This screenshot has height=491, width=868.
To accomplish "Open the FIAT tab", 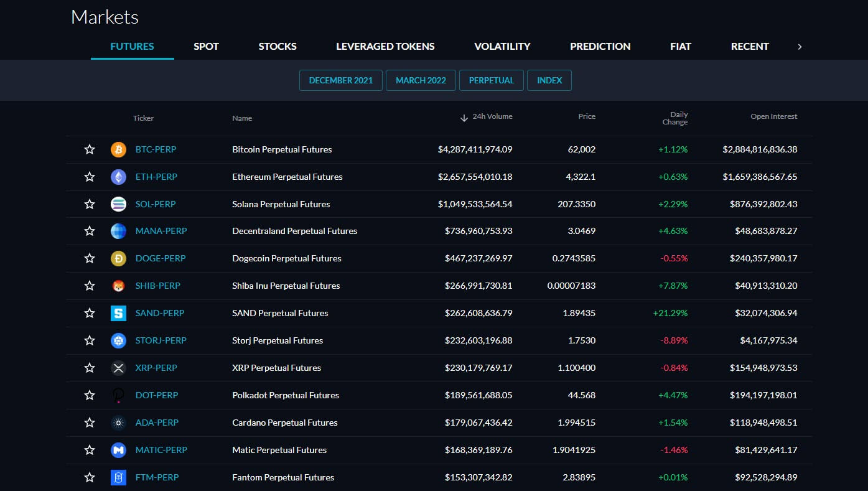I will [x=681, y=46].
